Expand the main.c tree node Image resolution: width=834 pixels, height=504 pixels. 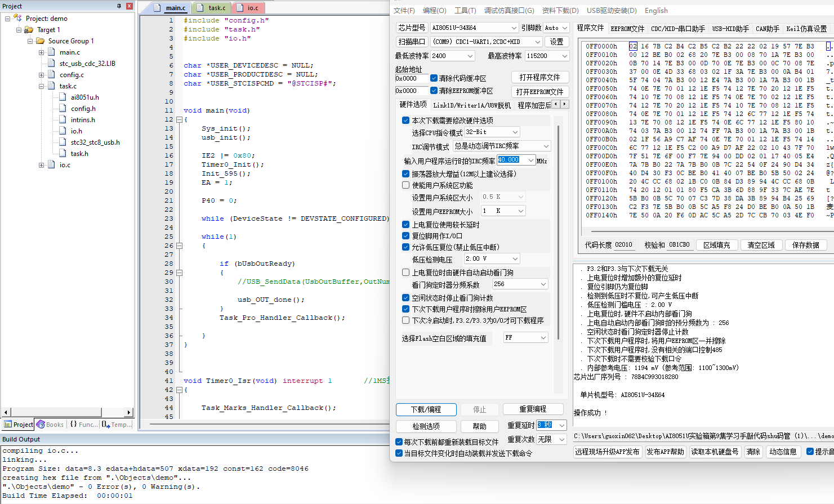(41, 52)
